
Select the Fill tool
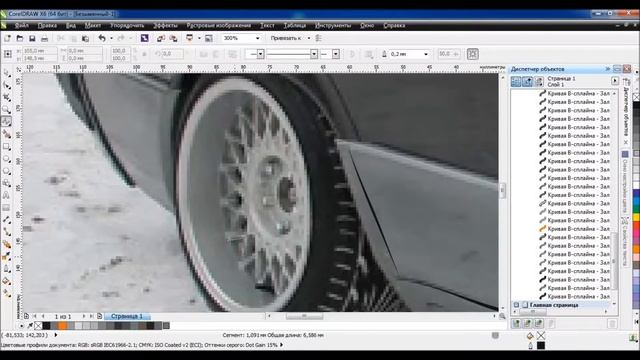coord(7,281)
